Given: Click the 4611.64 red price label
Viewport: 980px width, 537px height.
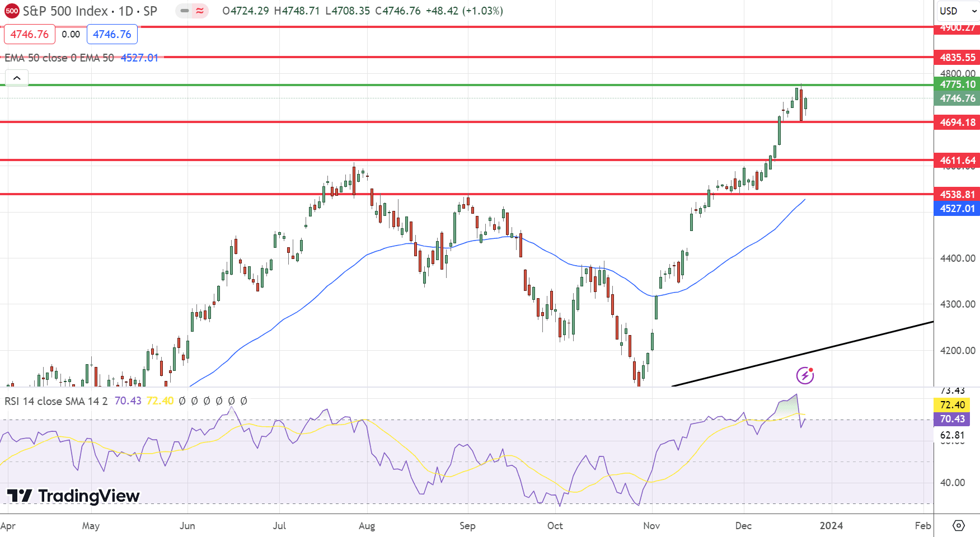Looking at the screenshot, I should (957, 160).
